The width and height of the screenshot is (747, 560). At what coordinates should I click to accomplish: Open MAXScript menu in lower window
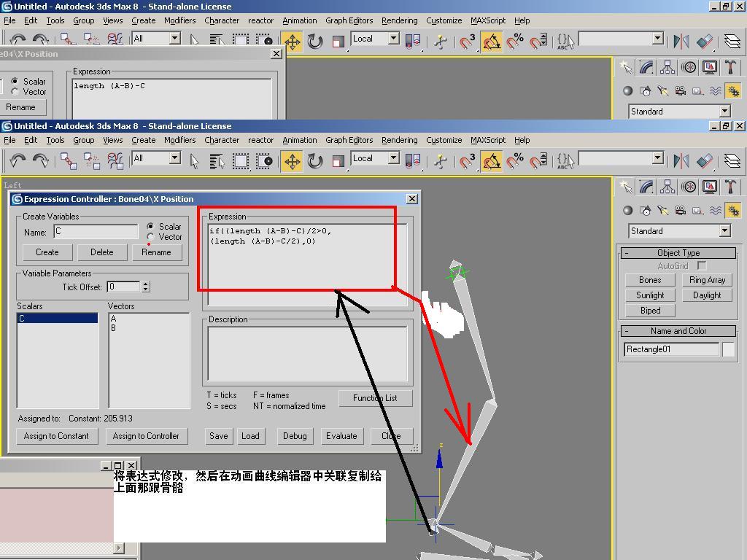pos(488,140)
